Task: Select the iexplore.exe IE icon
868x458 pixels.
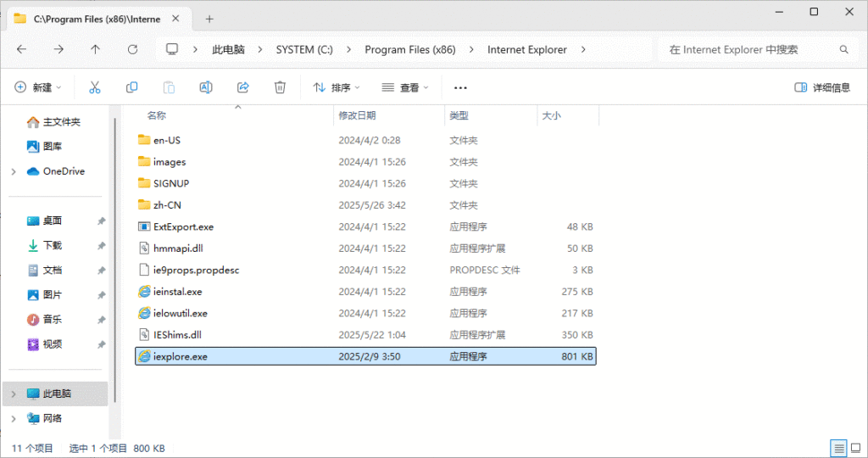Action: pyautogui.click(x=144, y=356)
